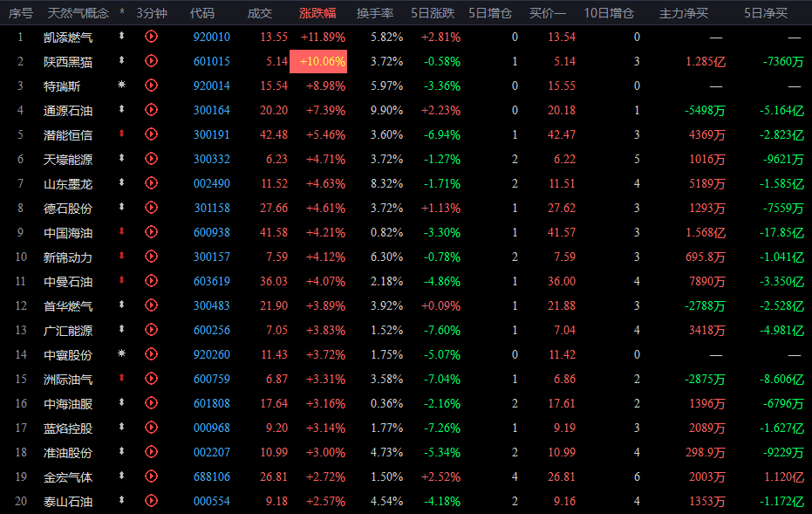Click the 3分钟 play icon for 陕西黑猫
812x514 pixels.
pos(151,61)
